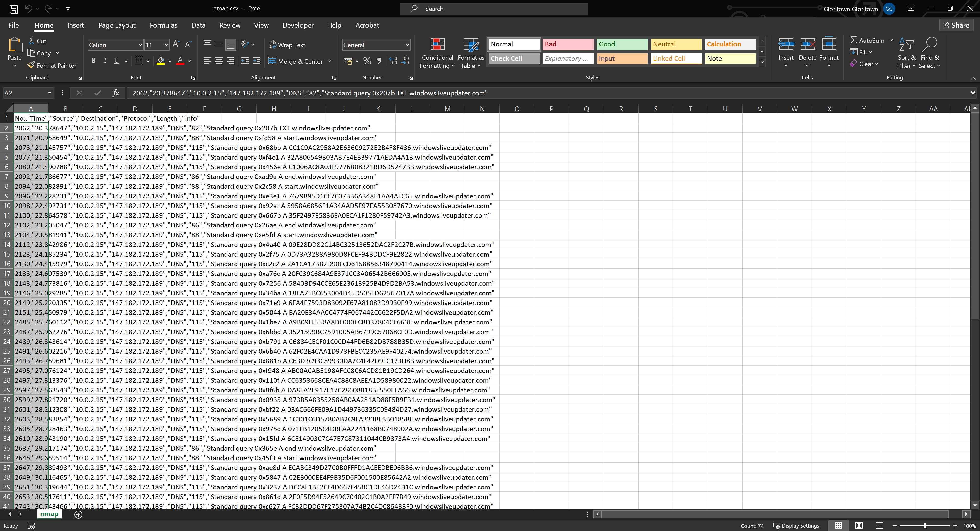
Task: Increase font size with larger A icon
Action: point(176,44)
